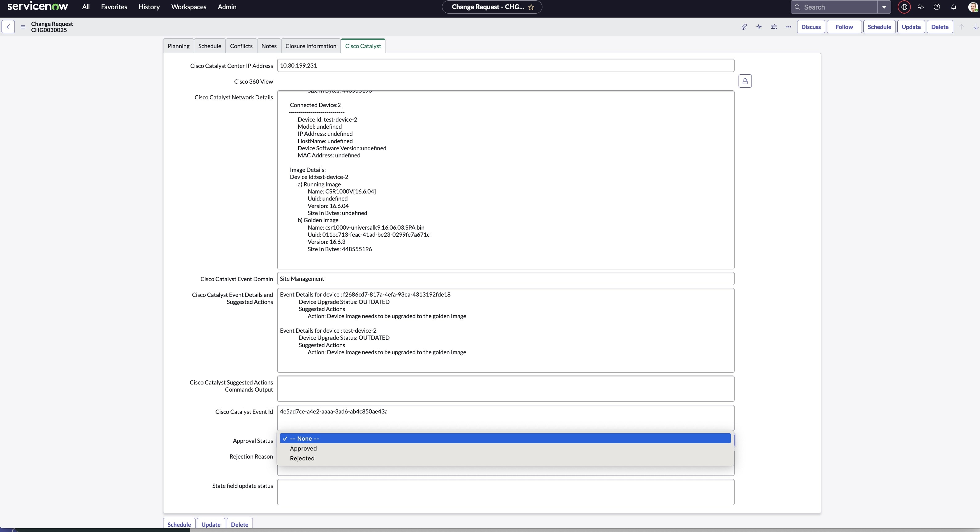Viewport: 980px width, 532px height.
Task: Open the user profile avatar
Action: [973, 7]
